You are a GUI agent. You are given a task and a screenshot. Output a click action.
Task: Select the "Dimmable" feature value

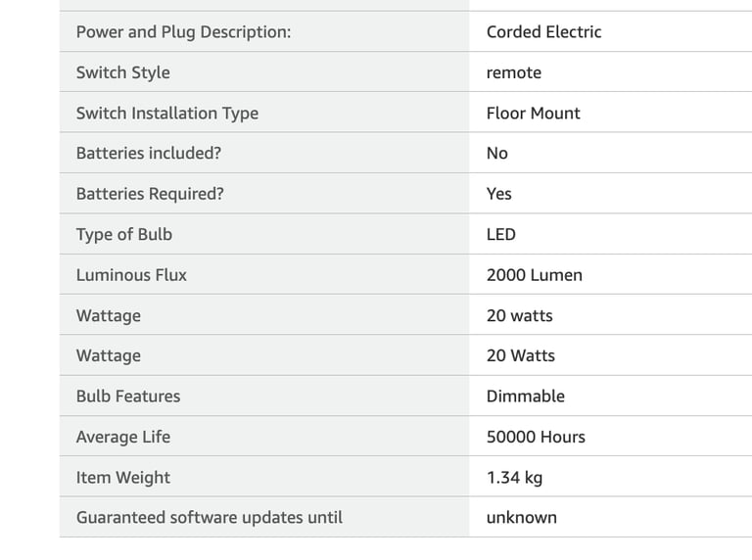pos(525,397)
